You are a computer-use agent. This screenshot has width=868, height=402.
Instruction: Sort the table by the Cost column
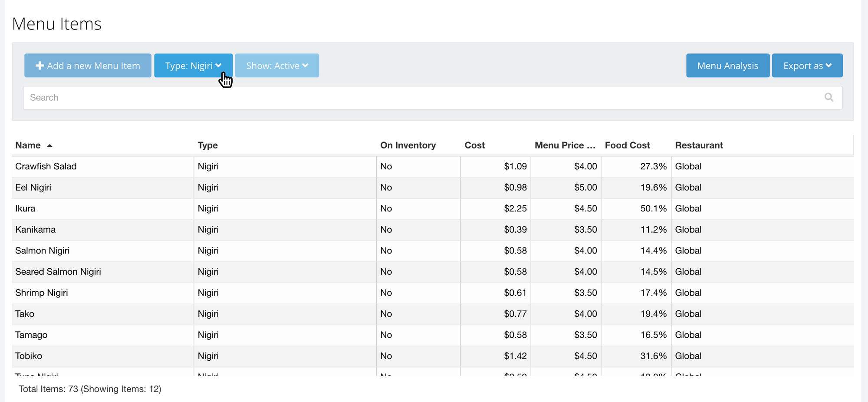pos(474,145)
